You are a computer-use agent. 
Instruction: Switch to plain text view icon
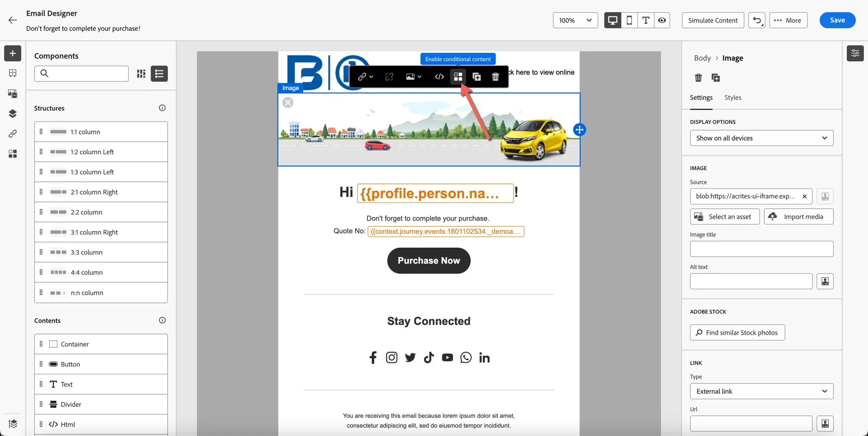(x=645, y=20)
